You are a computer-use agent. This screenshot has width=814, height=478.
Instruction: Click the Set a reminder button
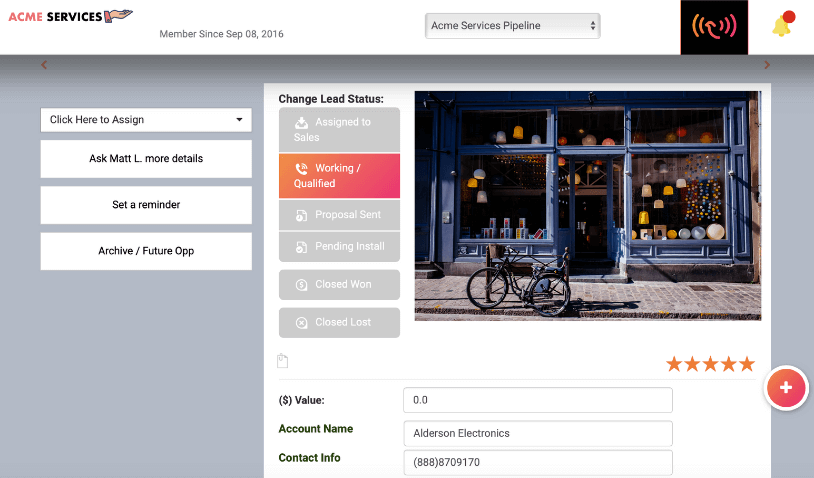pyautogui.click(x=146, y=205)
